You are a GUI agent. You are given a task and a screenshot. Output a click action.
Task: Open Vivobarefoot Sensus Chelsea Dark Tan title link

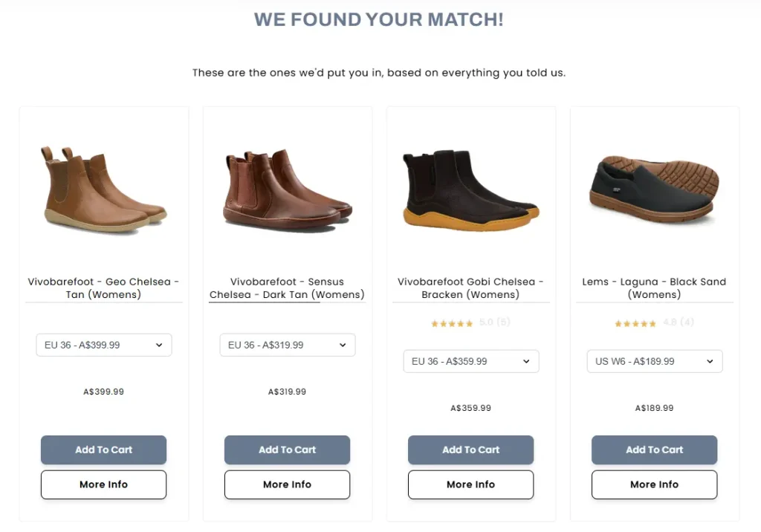point(288,288)
